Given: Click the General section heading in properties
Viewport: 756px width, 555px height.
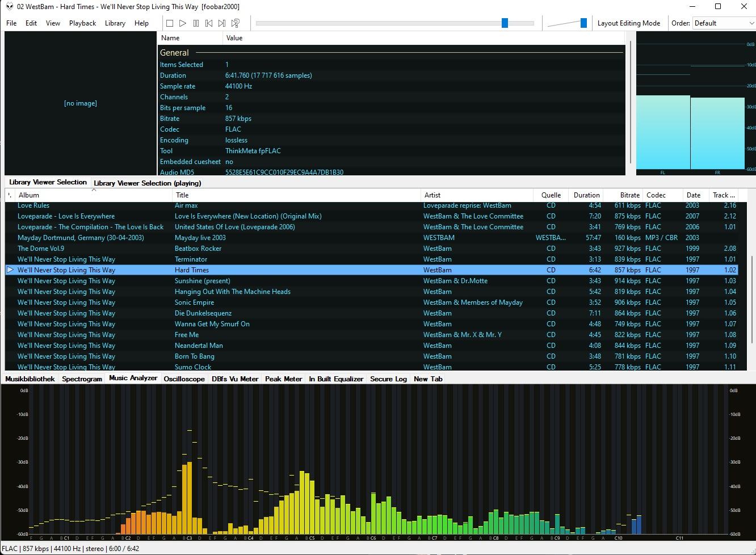Looking at the screenshot, I should pos(174,53).
